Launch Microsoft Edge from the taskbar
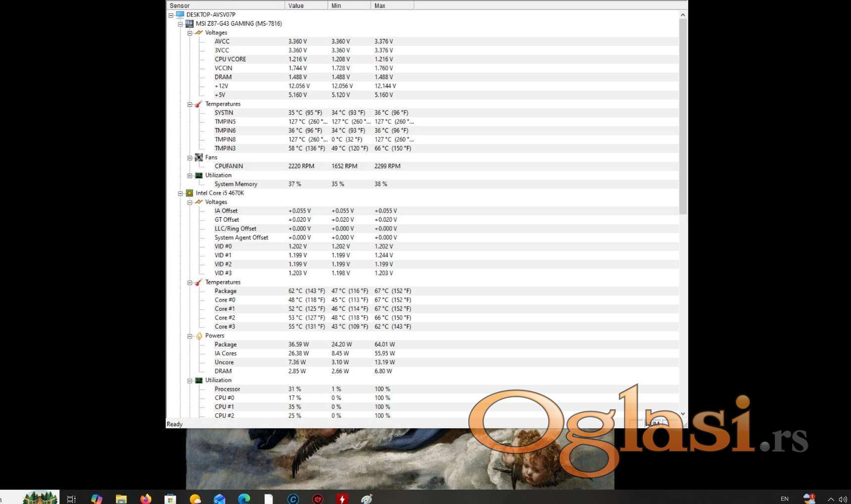Image resolution: width=851 pixels, height=504 pixels. [244, 499]
